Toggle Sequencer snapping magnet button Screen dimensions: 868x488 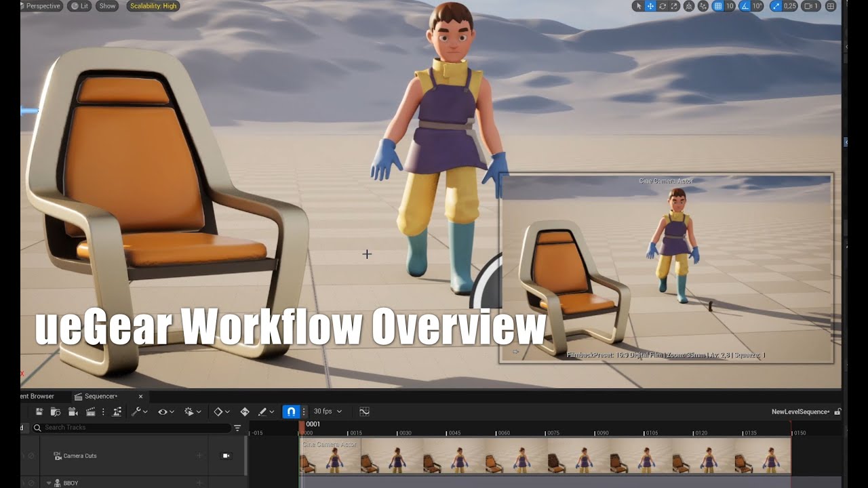[291, 411]
